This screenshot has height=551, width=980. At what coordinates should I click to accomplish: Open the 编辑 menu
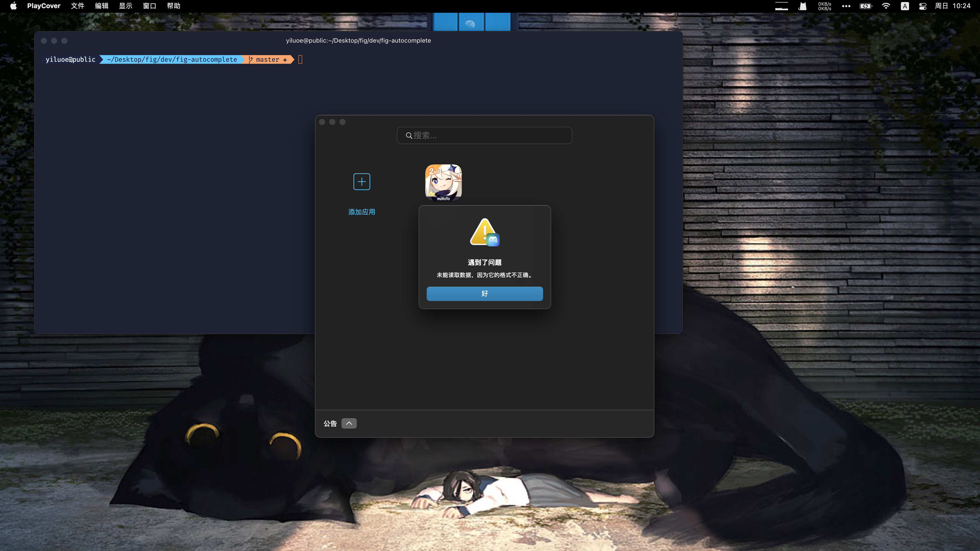101,6
